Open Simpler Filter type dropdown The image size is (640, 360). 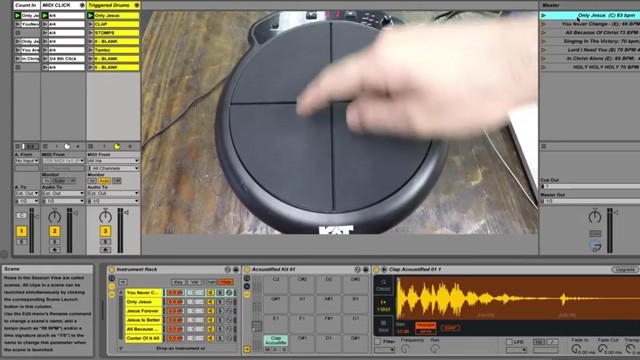tap(384, 350)
